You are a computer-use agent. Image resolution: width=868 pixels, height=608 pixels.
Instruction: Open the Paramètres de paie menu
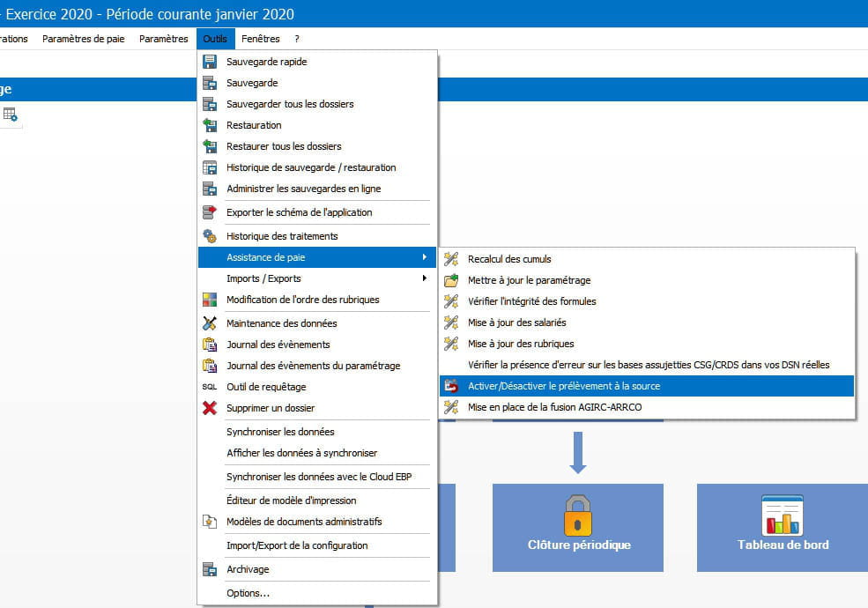[84, 39]
